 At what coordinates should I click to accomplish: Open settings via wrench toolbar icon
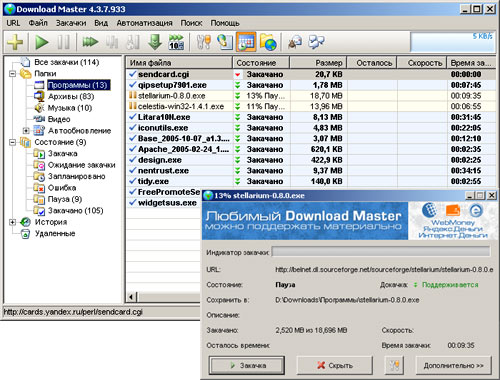pyautogui.click(x=203, y=42)
